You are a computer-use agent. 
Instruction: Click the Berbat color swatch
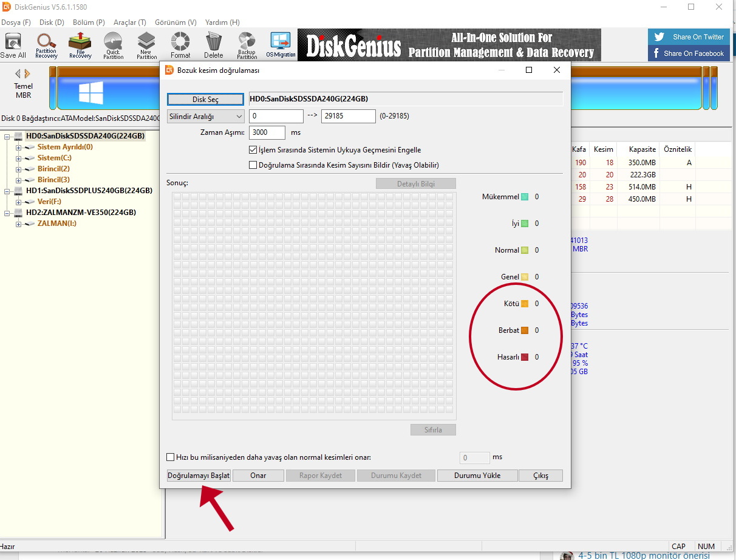click(x=525, y=330)
